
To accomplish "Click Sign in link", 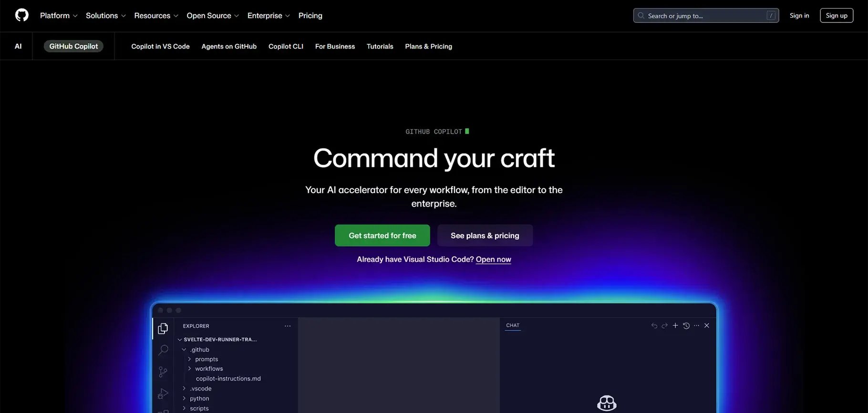I will 799,16.
